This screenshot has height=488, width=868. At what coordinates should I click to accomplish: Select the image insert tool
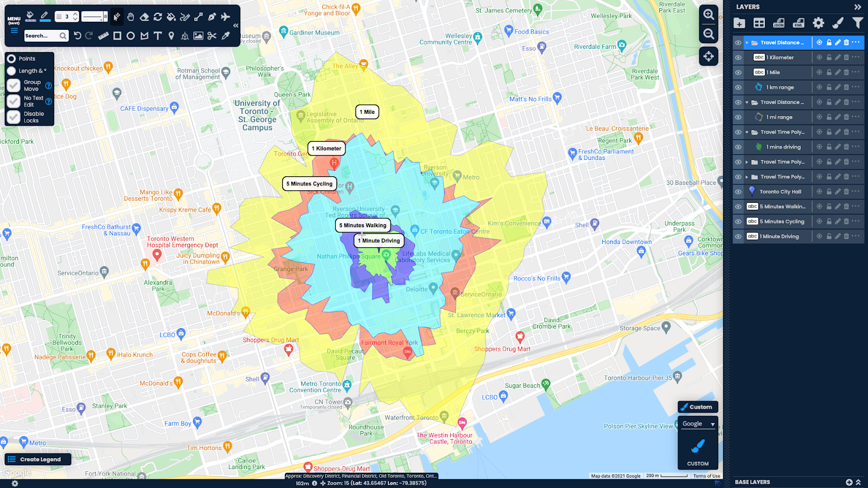[x=199, y=36]
